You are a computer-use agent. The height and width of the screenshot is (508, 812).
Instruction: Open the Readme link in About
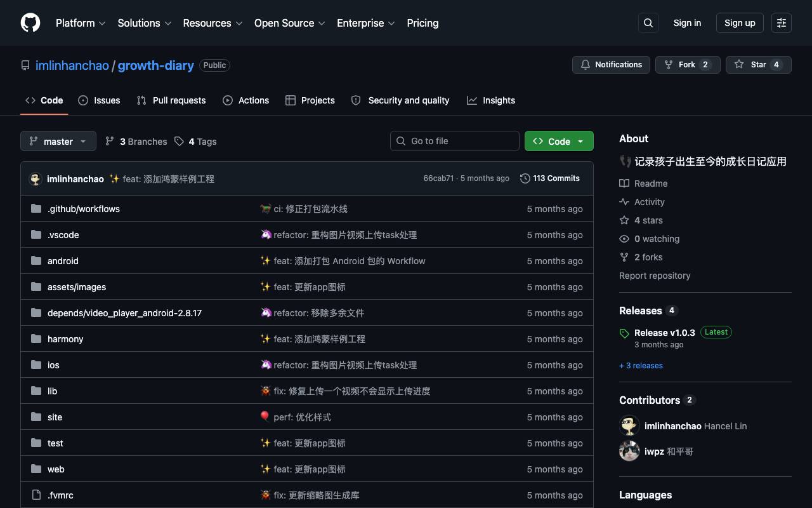(643, 184)
